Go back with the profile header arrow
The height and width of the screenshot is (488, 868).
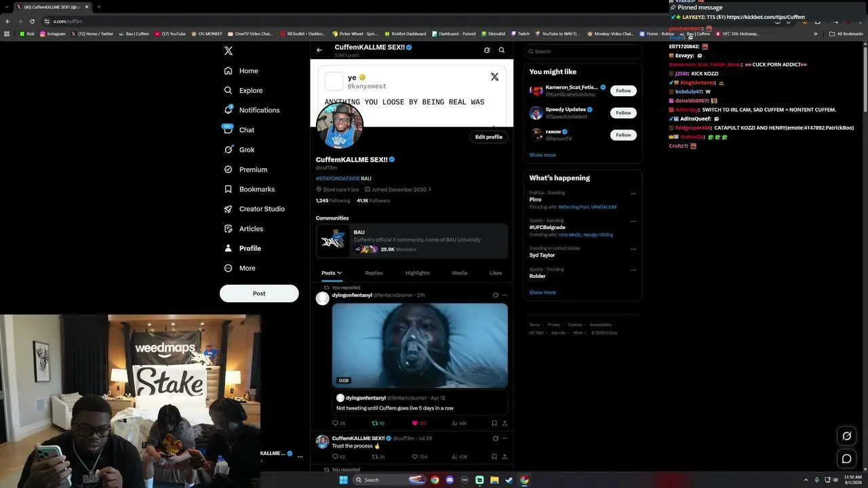[319, 50]
